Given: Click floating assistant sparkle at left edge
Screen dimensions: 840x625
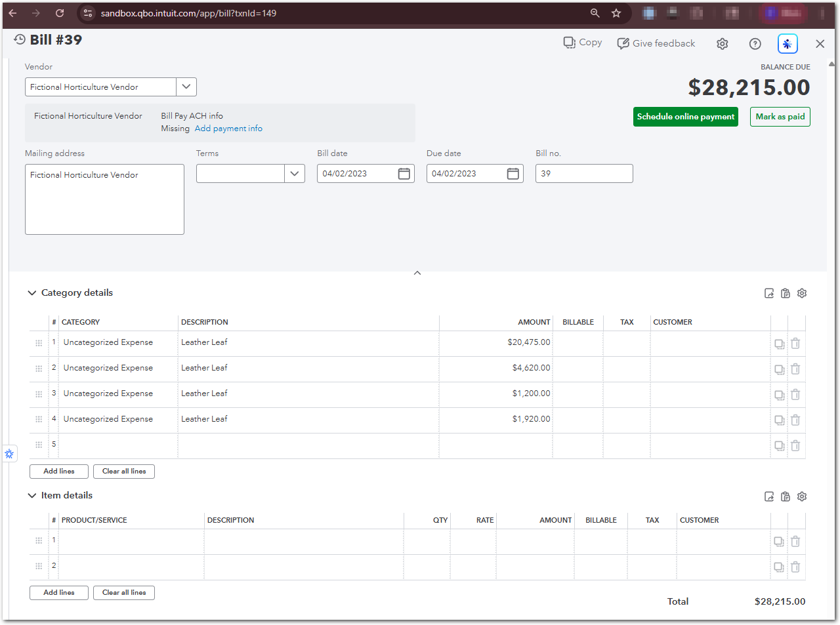Looking at the screenshot, I should (9, 454).
